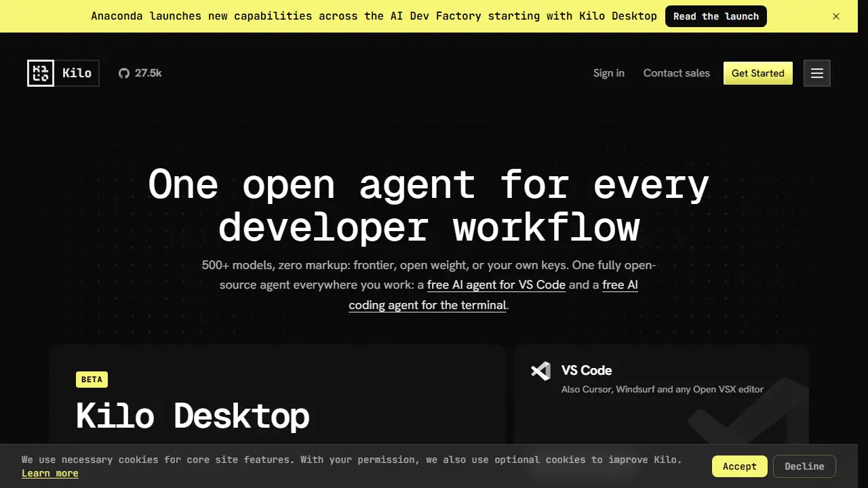Screen dimensions: 868x488
Task: Open the hamburger menu
Action: pyautogui.click(x=817, y=73)
